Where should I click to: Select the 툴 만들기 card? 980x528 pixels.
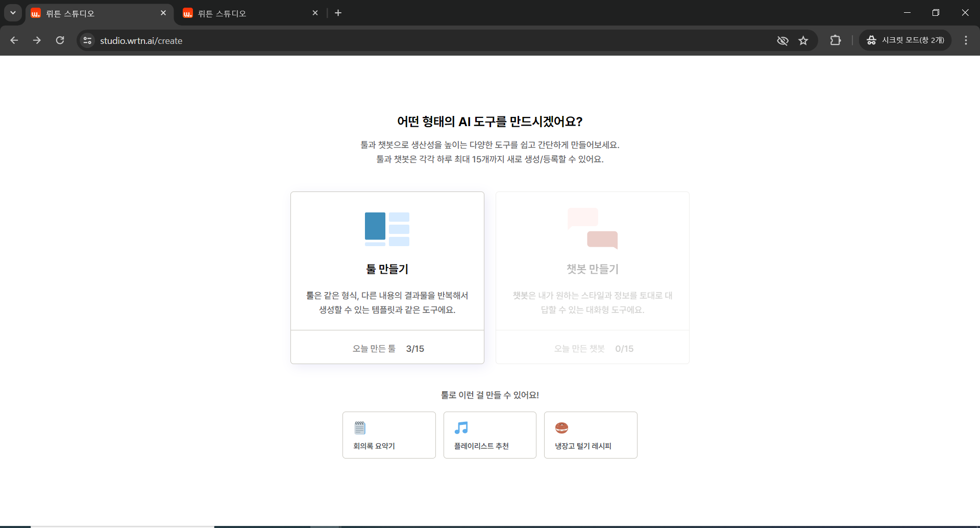(387, 277)
